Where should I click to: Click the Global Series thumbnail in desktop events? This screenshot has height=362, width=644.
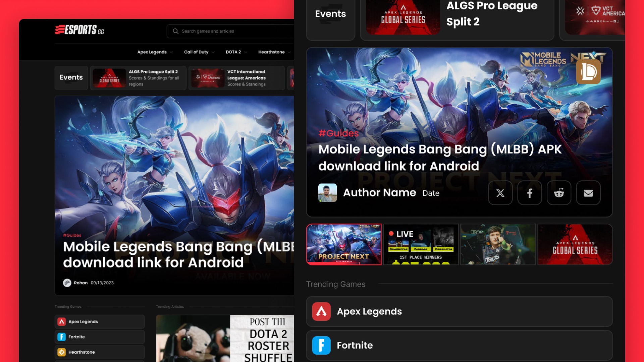click(x=109, y=78)
